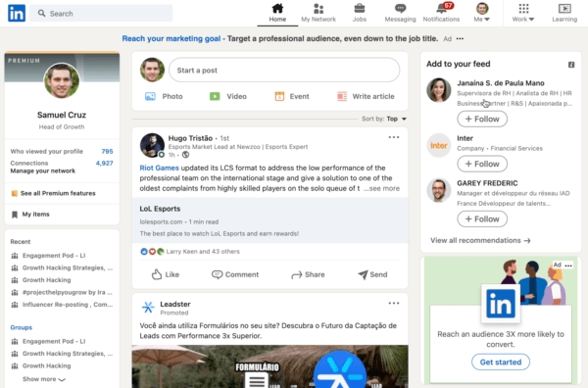The height and width of the screenshot is (388, 588).
Task: Open Janaína S. de Paula Mano avatar
Action: [x=439, y=90]
